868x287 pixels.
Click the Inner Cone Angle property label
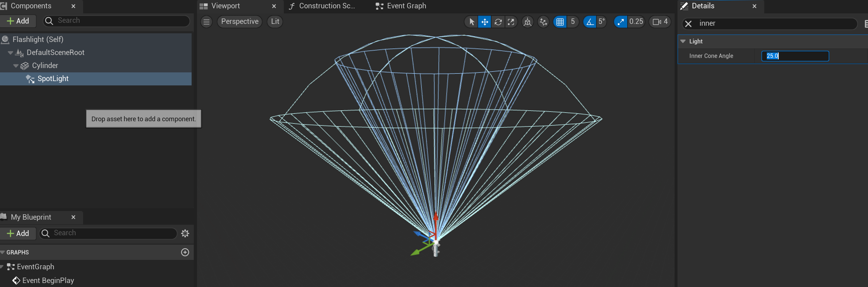pyautogui.click(x=711, y=56)
